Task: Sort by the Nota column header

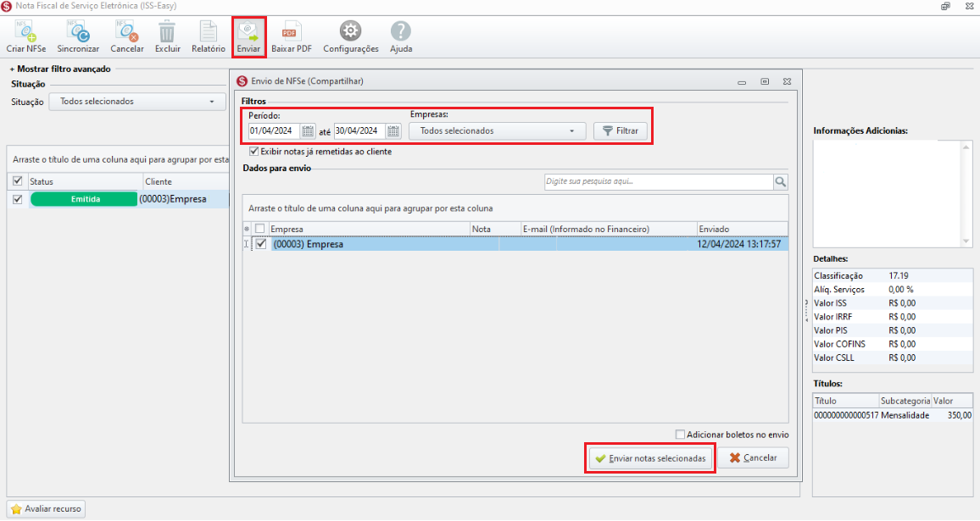Action: pos(495,230)
